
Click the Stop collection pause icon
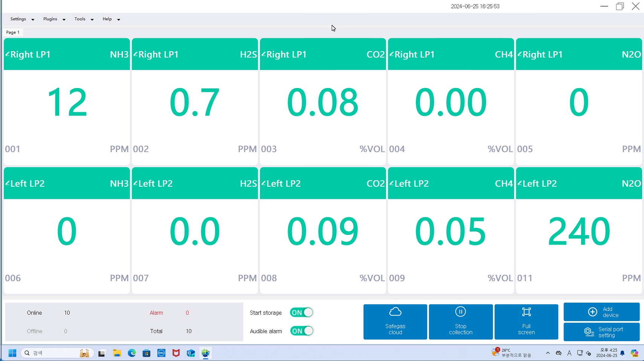[460, 312]
